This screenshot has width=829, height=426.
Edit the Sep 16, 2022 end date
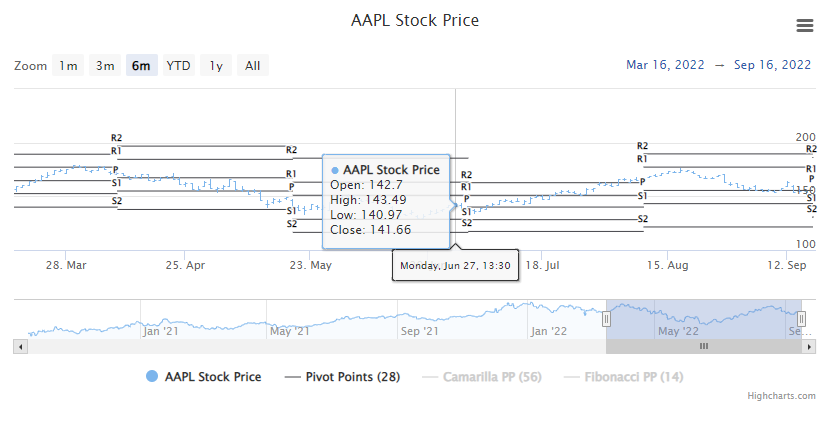[772, 65]
